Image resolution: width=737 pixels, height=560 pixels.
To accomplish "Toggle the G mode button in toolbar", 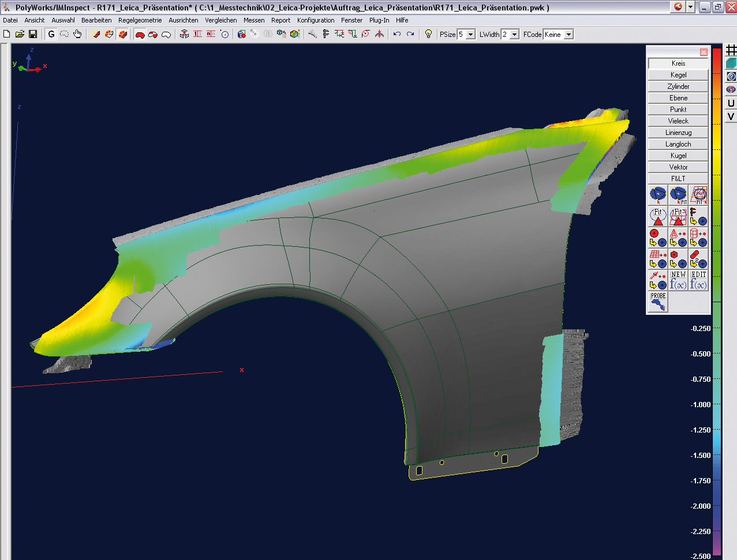I will [x=51, y=35].
